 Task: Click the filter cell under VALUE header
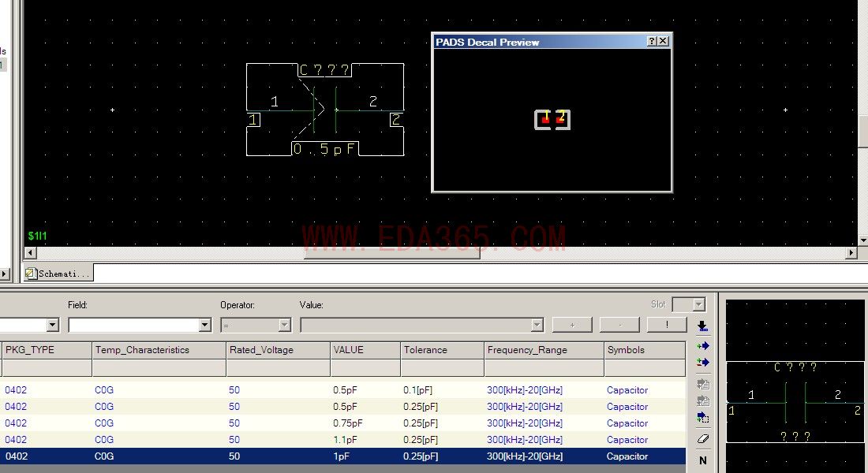[x=365, y=368]
